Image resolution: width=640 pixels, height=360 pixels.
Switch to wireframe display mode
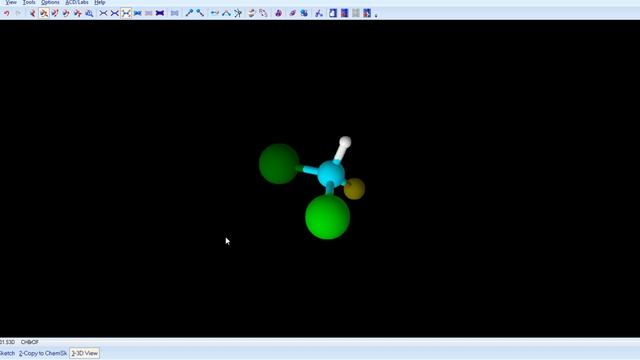pos(104,13)
